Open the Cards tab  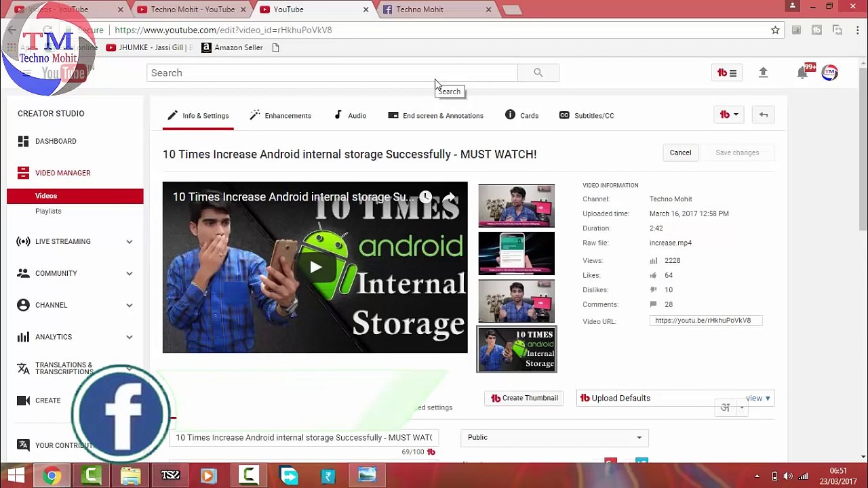coord(521,115)
